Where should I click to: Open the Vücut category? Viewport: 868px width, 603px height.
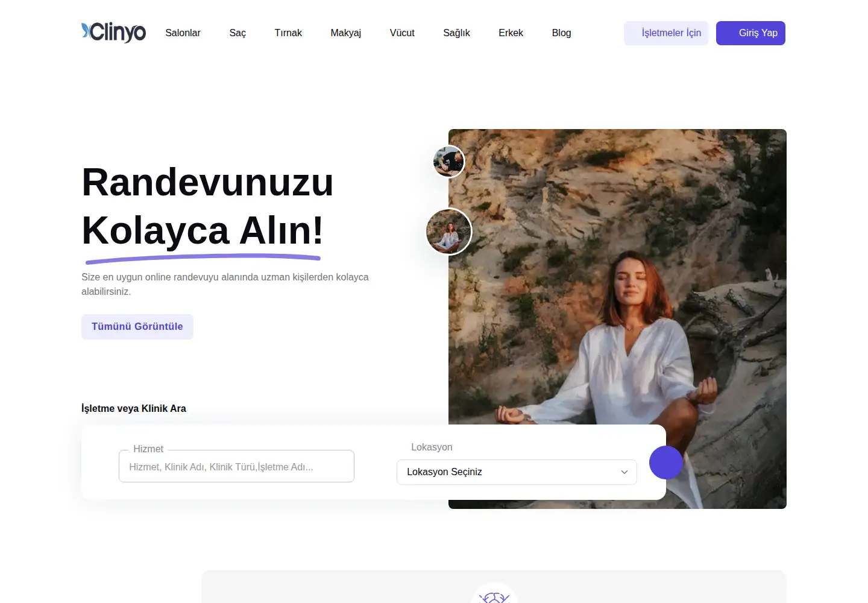point(402,33)
